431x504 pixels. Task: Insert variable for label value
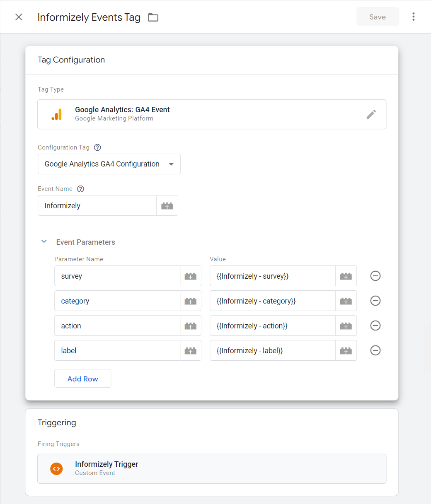coord(346,350)
